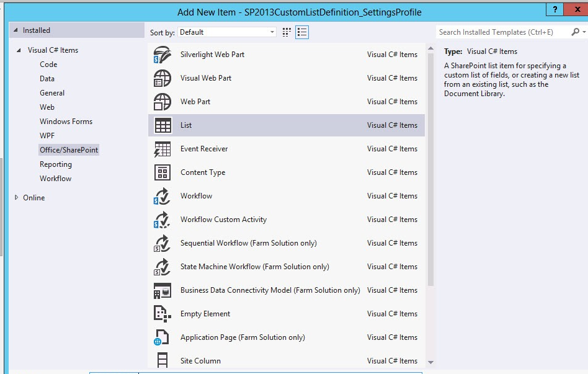
Task: Click the Visual Web Part icon
Action: (x=163, y=78)
